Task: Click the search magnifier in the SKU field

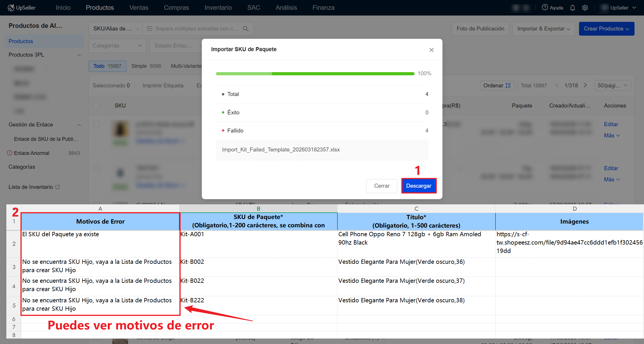Action: 246,28
